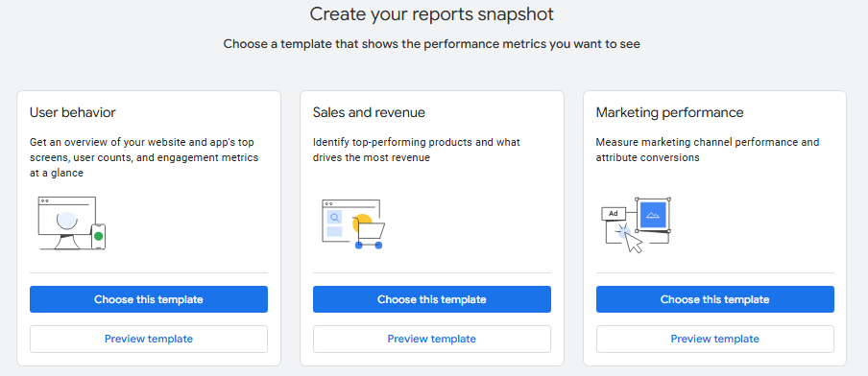Choose the User behavior template

coord(149,299)
